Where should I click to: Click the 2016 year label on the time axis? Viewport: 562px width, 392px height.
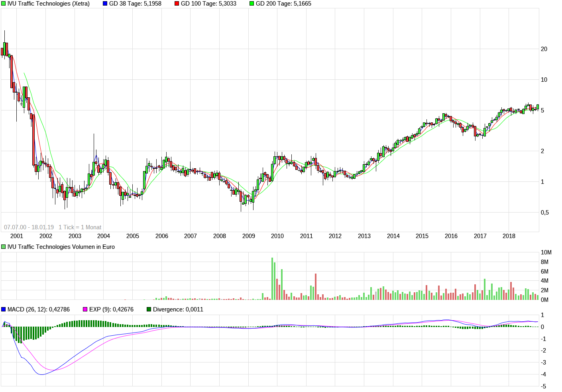451,236
